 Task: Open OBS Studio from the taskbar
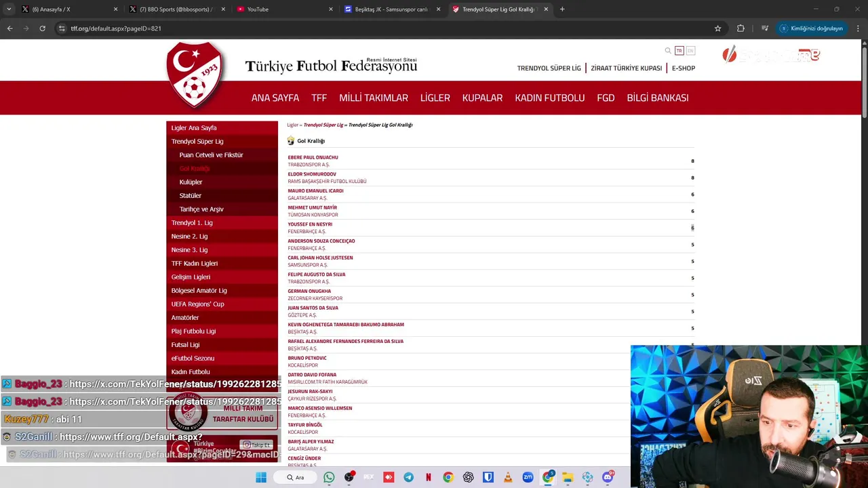[349, 477]
